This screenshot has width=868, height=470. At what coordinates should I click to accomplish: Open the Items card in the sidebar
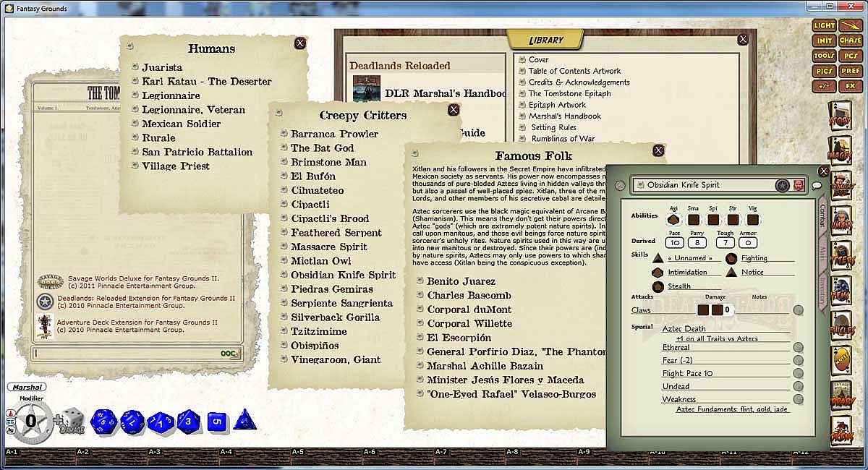tap(841, 291)
